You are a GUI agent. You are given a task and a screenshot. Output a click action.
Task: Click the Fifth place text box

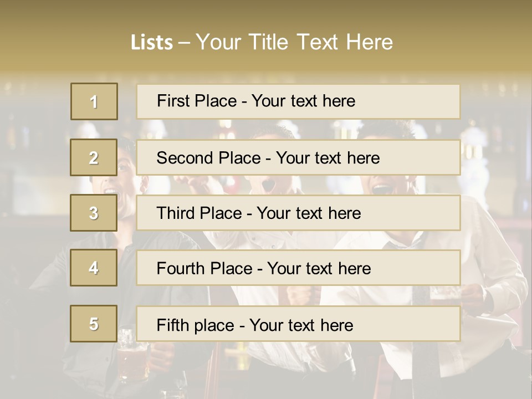(x=298, y=324)
